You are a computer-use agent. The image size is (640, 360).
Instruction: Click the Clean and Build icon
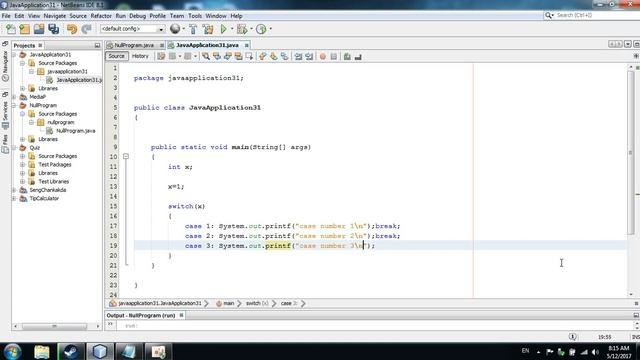(208, 29)
